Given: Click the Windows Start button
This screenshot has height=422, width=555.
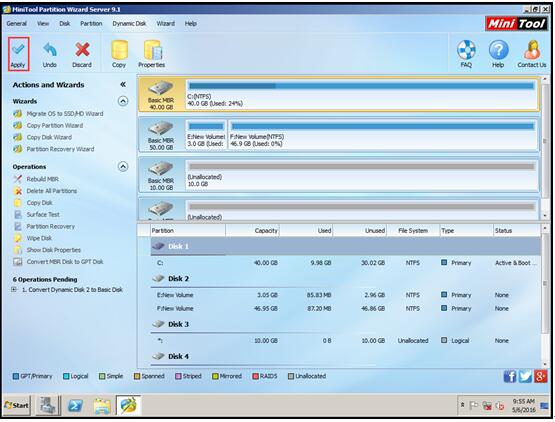Looking at the screenshot, I should [16, 405].
